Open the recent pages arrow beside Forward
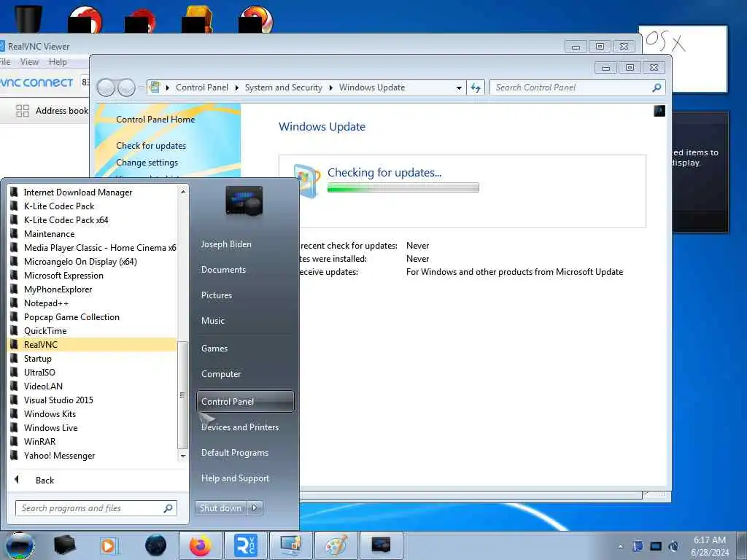This screenshot has width=747, height=560. (141, 87)
